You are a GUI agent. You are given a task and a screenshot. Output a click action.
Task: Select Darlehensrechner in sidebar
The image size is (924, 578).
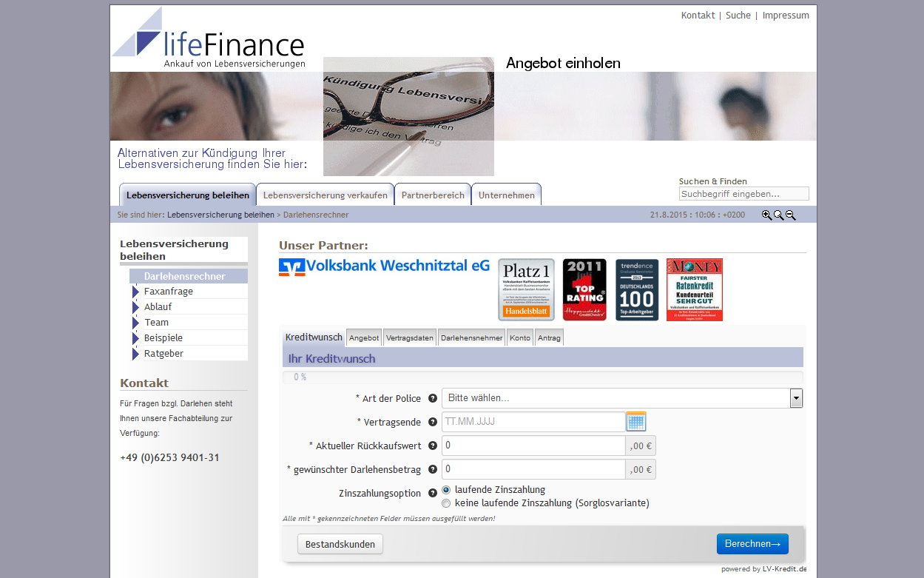pyautogui.click(x=189, y=276)
